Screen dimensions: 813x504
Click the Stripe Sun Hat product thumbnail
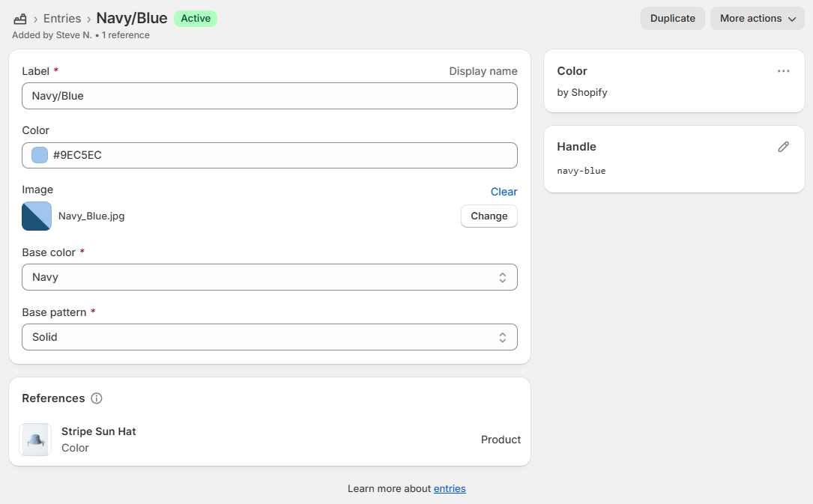[x=35, y=440]
